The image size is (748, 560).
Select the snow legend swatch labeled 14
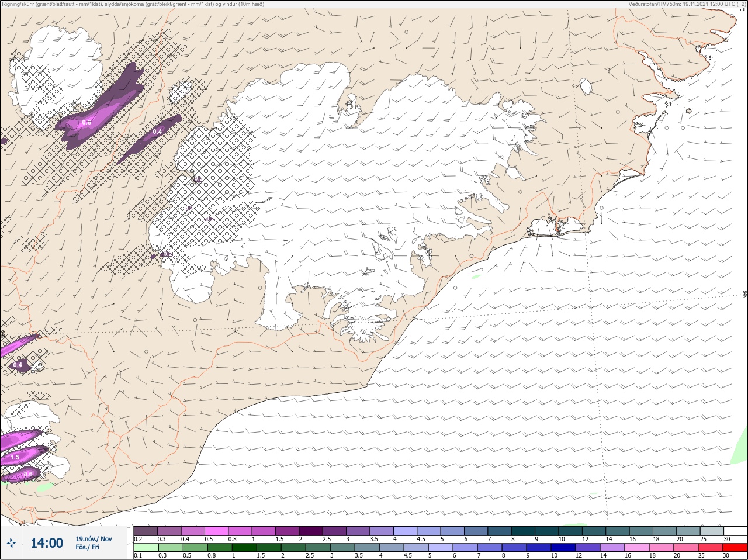pos(618,530)
